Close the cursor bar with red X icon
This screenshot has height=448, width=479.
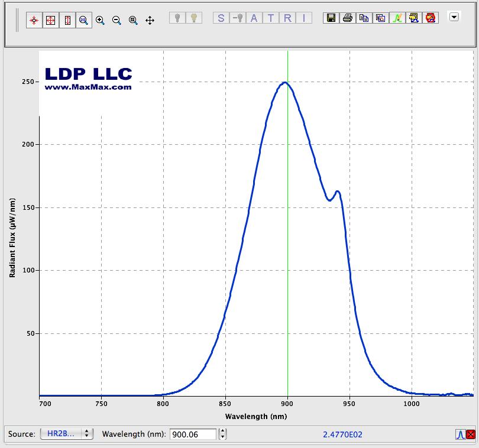pyautogui.click(x=471, y=434)
